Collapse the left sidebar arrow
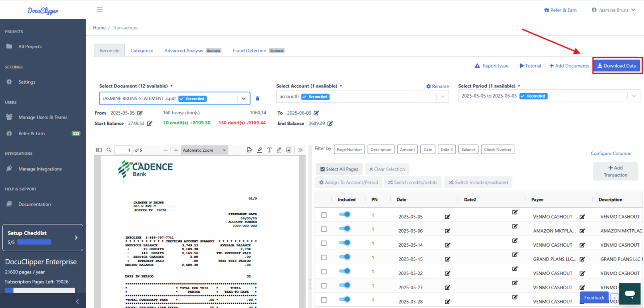This screenshot has height=308, width=644. pyautogui.click(x=78, y=301)
